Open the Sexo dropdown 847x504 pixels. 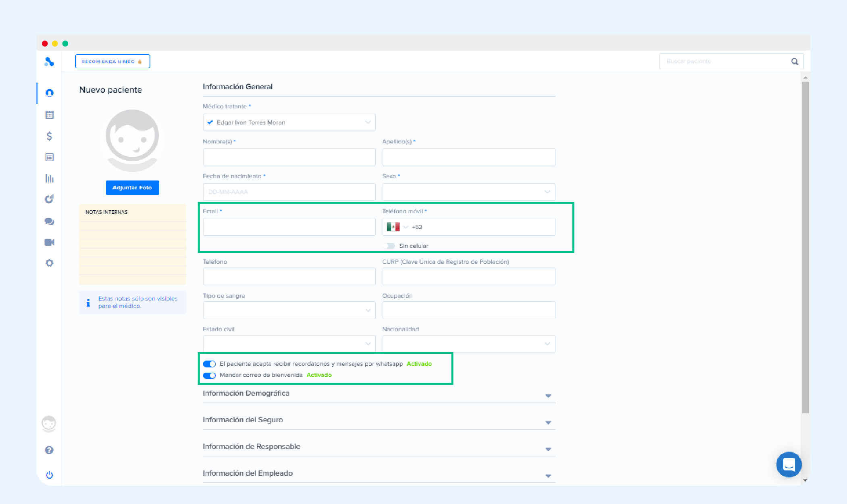coord(468,192)
